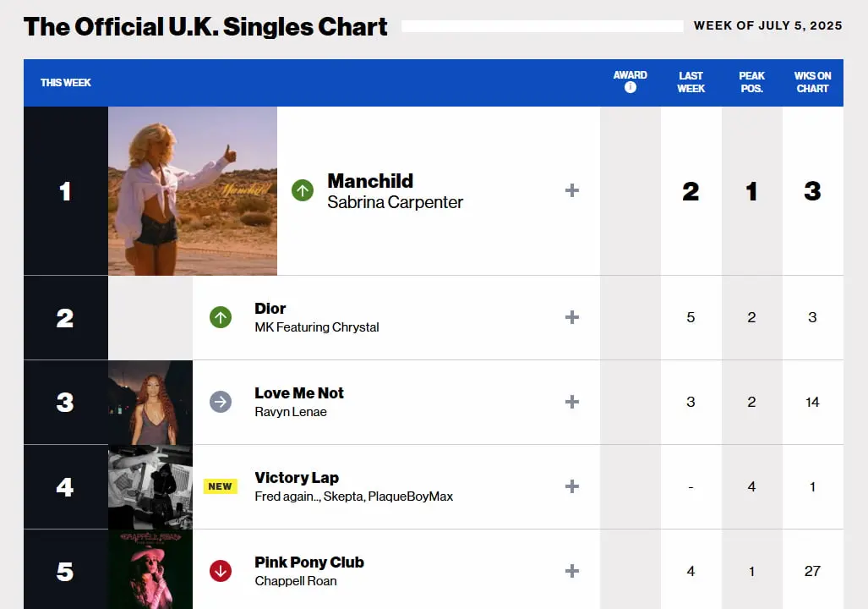
Task: Select the LAST WEEK column header
Action: click(x=691, y=82)
